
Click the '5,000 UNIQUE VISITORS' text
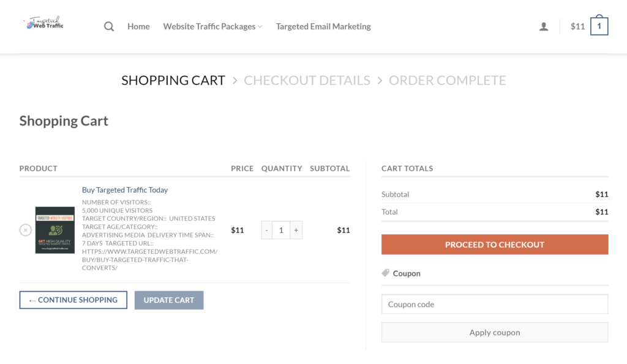[117, 210]
